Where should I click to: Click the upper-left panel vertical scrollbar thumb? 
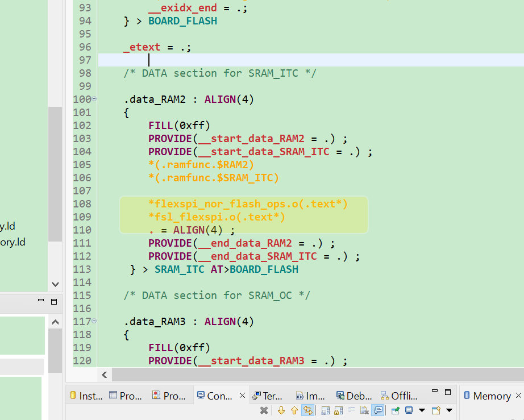click(55, 174)
